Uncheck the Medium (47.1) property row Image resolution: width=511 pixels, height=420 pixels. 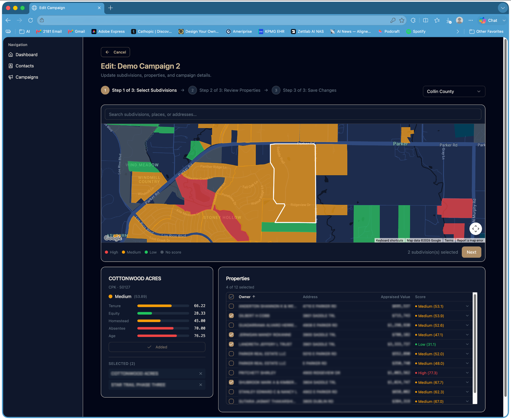pos(231,335)
